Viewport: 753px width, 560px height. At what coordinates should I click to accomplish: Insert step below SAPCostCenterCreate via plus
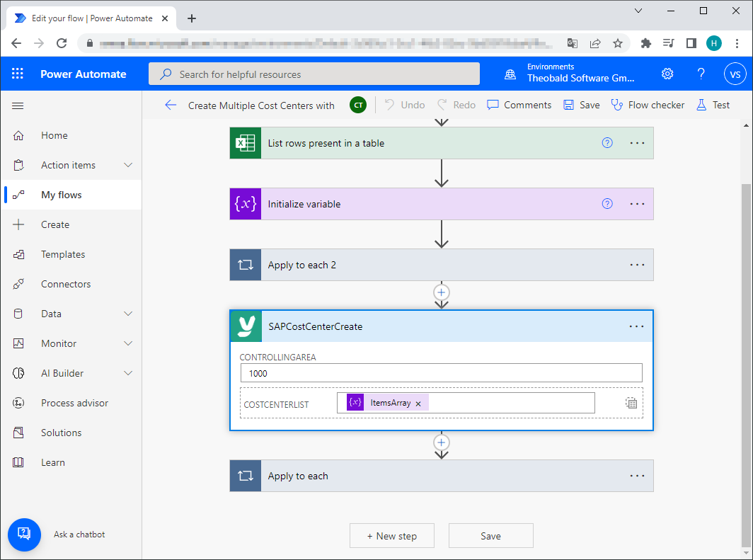pos(442,442)
